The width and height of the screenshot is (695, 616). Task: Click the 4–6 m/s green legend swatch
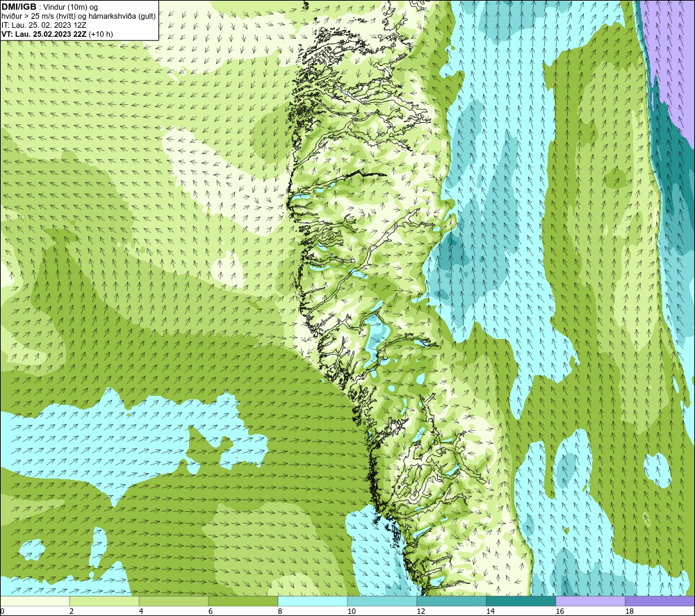pyautogui.click(x=174, y=601)
